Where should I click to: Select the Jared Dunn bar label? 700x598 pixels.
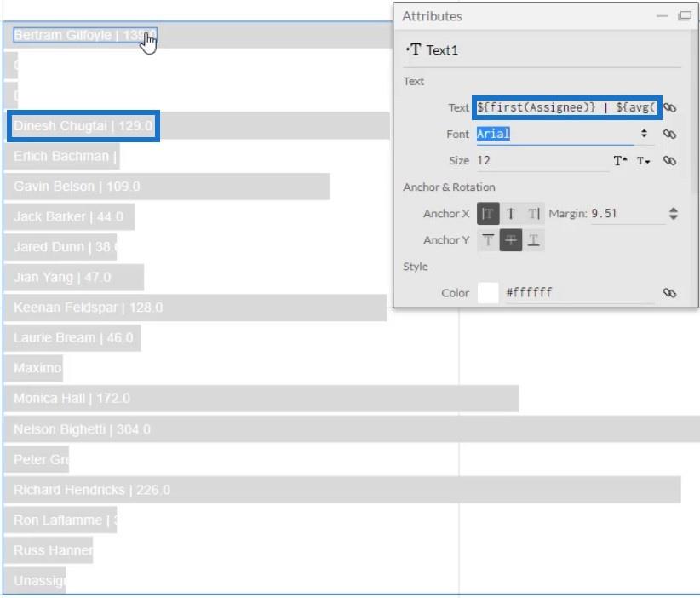65,247
